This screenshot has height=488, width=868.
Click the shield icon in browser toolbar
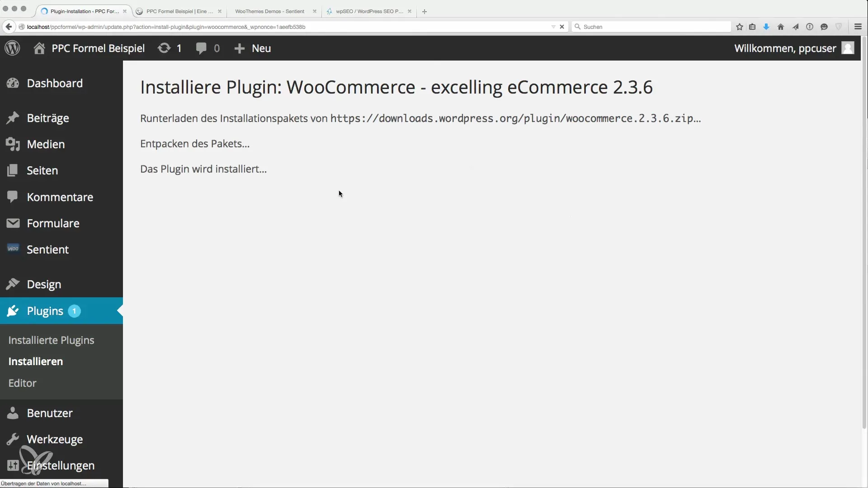tap(839, 27)
